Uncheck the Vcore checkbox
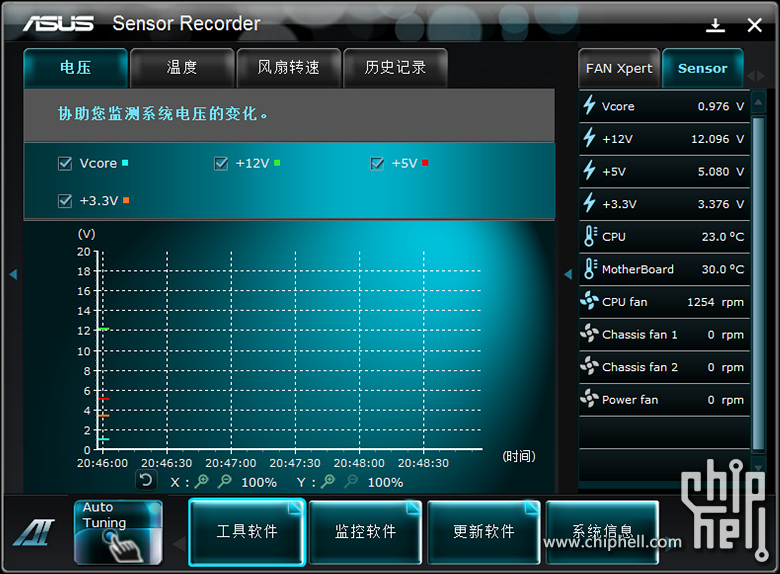This screenshot has height=574, width=780. [x=65, y=163]
